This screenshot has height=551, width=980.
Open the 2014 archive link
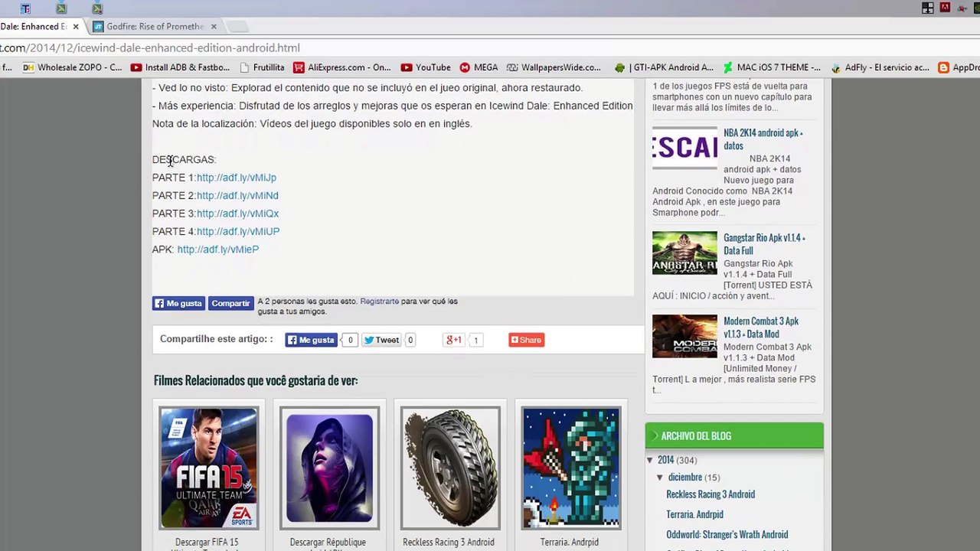point(665,460)
